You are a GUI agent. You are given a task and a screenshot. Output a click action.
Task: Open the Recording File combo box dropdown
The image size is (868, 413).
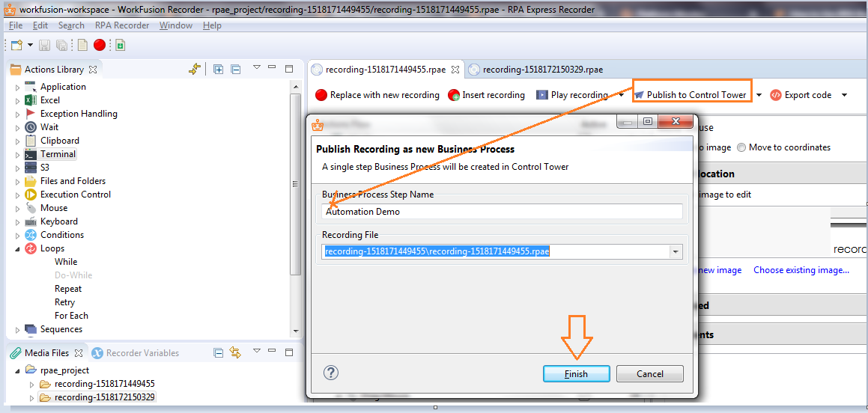point(676,251)
